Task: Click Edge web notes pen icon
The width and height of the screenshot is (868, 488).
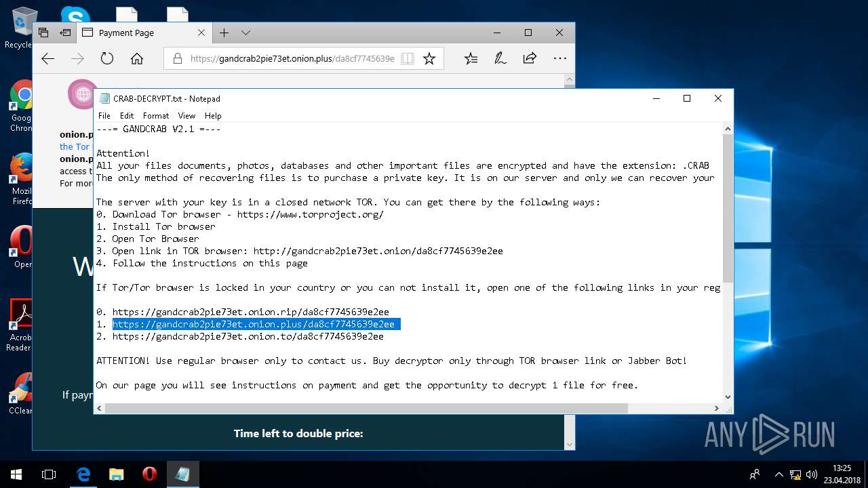Action: point(500,59)
